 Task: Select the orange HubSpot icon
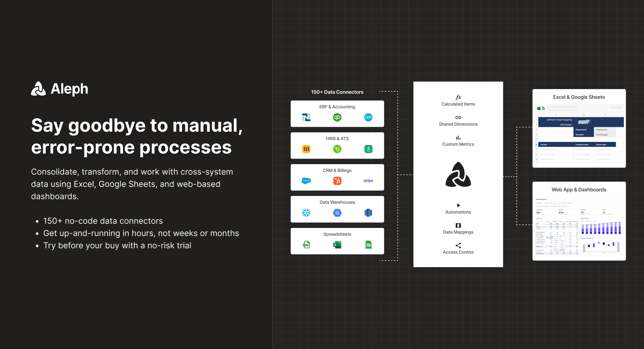(x=337, y=181)
